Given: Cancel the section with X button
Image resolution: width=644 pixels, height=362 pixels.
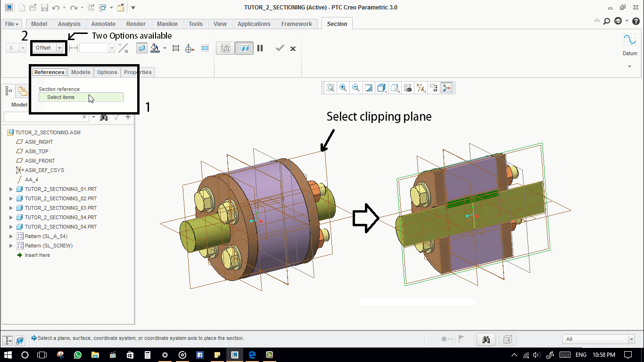Looking at the screenshot, I should point(293,48).
